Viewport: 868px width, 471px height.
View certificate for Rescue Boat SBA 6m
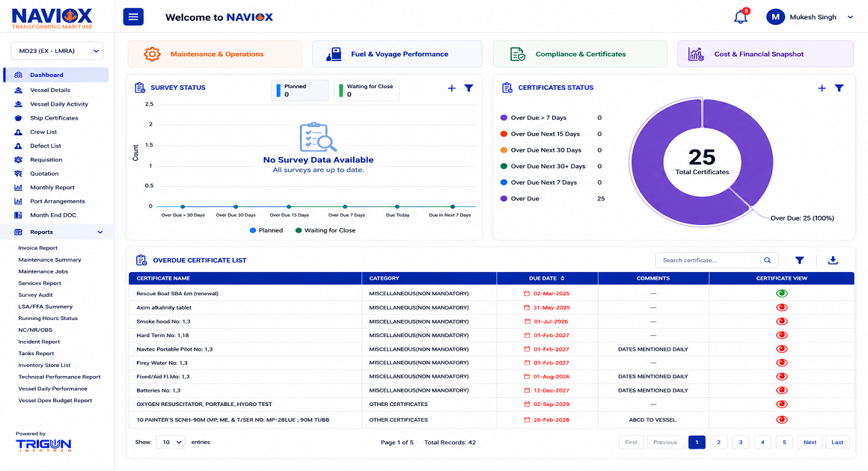pos(782,294)
